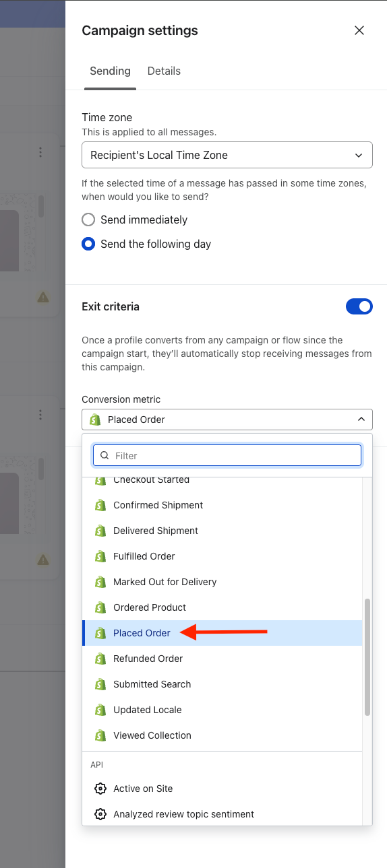Click the Shopify icon in Conversion metric field
This screenshot has height=868, width=387.
point(95,420)
